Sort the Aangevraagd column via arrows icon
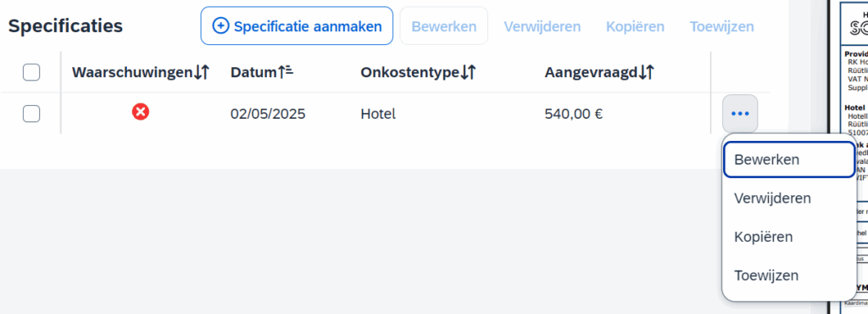This screenshot has height=314, width=868. (x=646, y=72)
